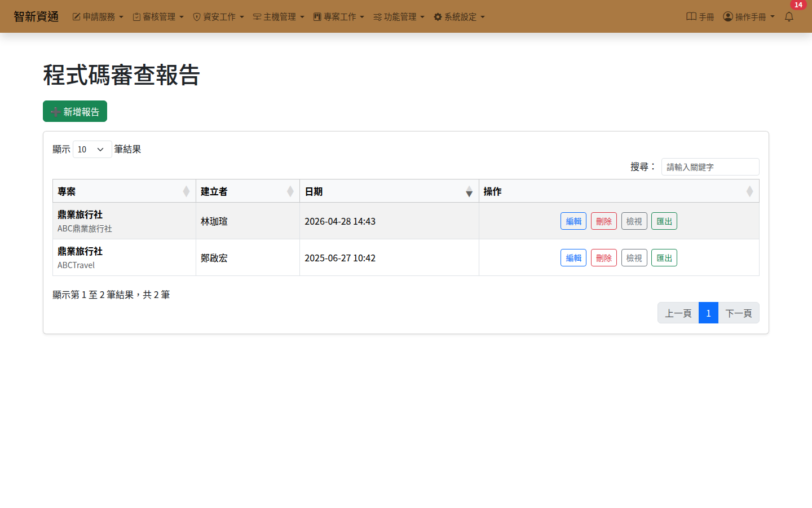Open the notification badge showing 14
This screenshot has width=812, height=508.
tap(798, 5)
